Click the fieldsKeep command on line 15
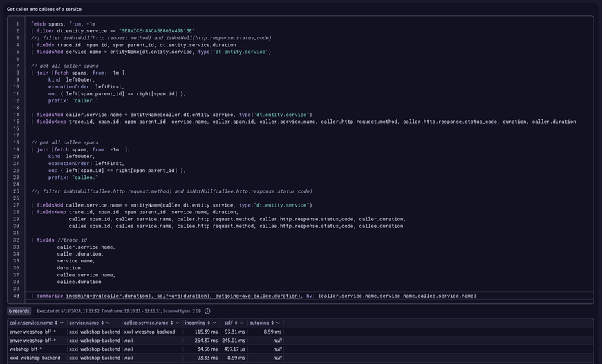This screenshot has height=364, width=602. pos(51,122)
